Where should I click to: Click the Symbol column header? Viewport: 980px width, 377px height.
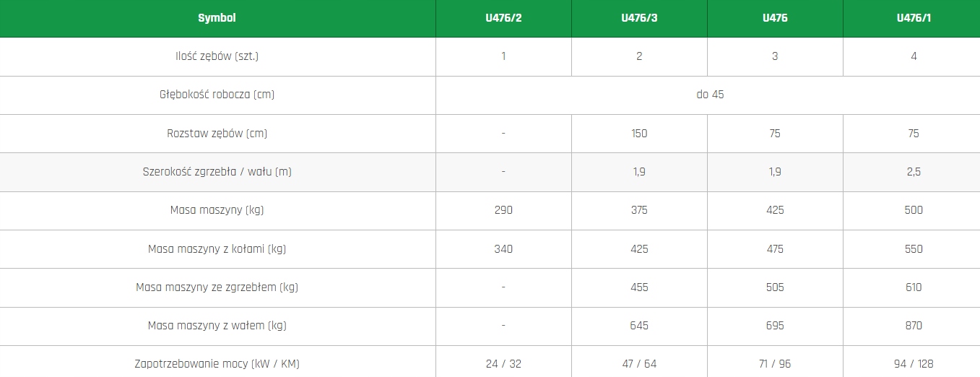pos(217,18)
